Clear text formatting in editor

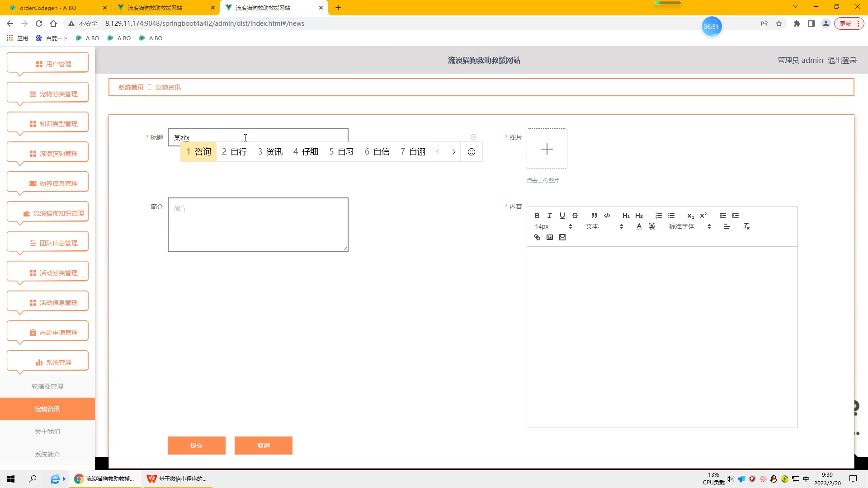point(746,226)
